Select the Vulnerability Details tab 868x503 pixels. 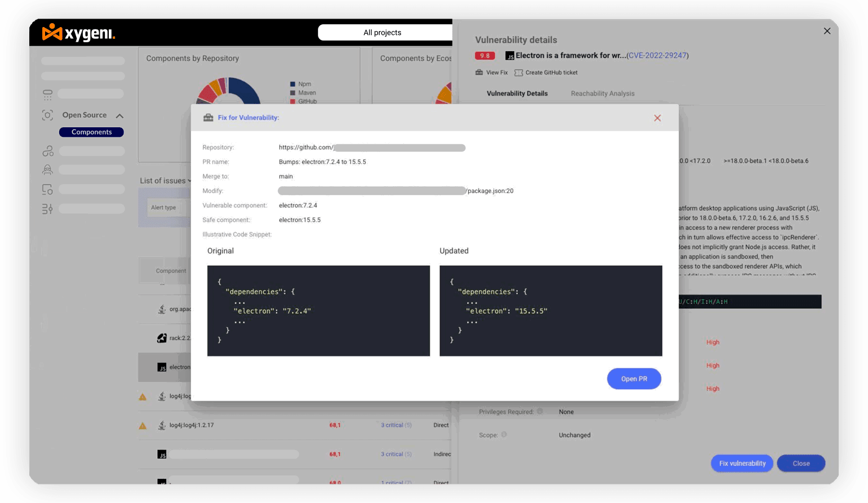(x=517, y=94)
